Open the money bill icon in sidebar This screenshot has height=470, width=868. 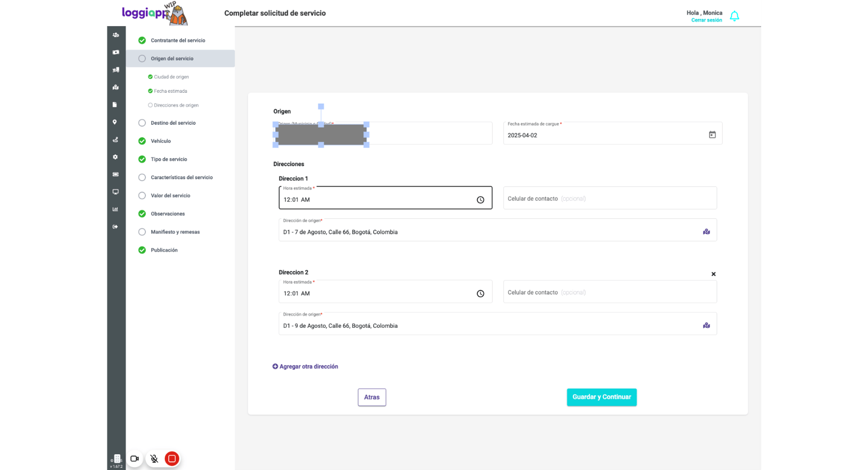pos(116,52)
